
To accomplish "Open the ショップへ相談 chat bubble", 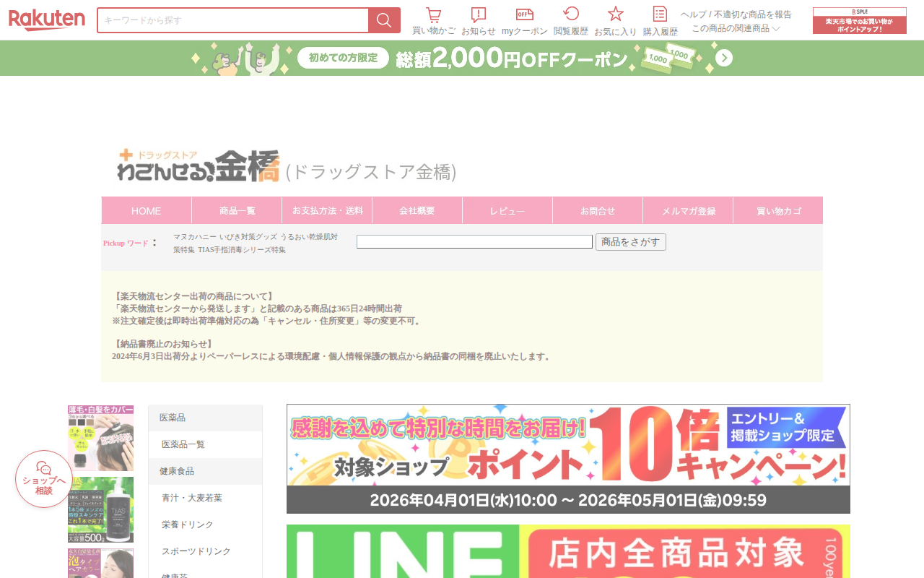I will pyautogui.click(x=44, y=479).
